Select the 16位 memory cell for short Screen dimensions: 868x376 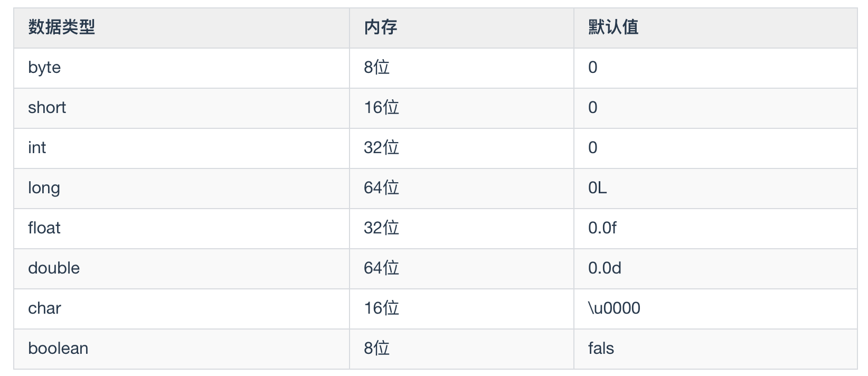click(381, 108)
